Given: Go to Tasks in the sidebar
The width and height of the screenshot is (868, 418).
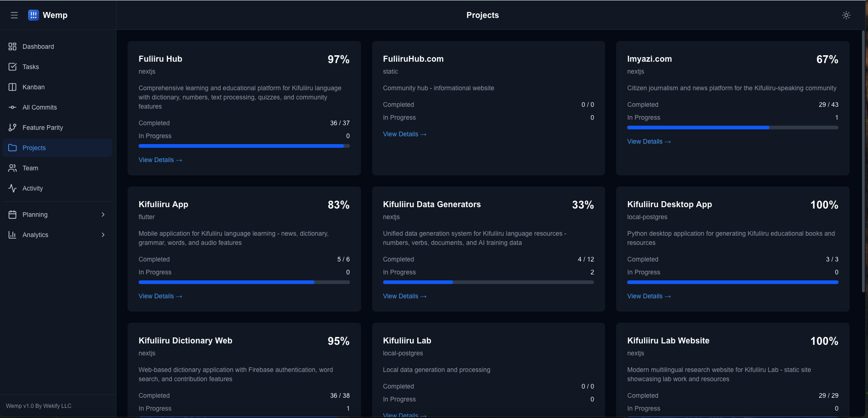Looking at the screenshot, I should pyautogui.click(x=58, y=67).
